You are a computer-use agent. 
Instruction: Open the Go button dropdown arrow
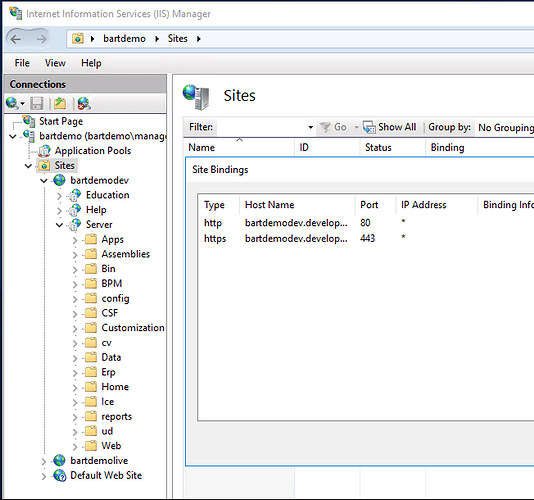(x=356, y=127)
